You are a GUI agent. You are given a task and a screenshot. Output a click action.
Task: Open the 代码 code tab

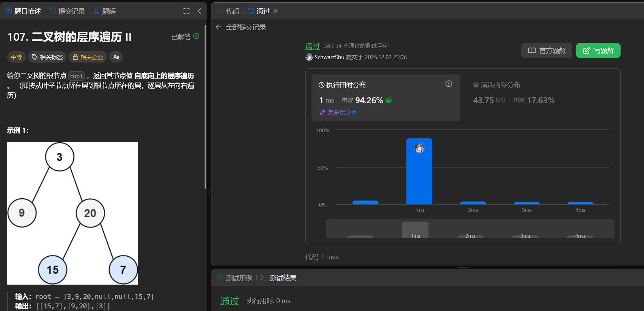[228, 11]
